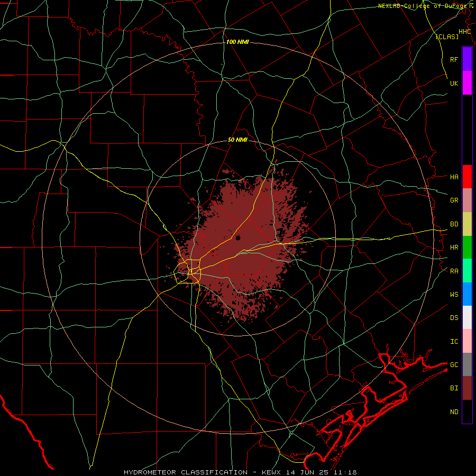
Task: Click the DS legend label
Action: pos(454,318)
